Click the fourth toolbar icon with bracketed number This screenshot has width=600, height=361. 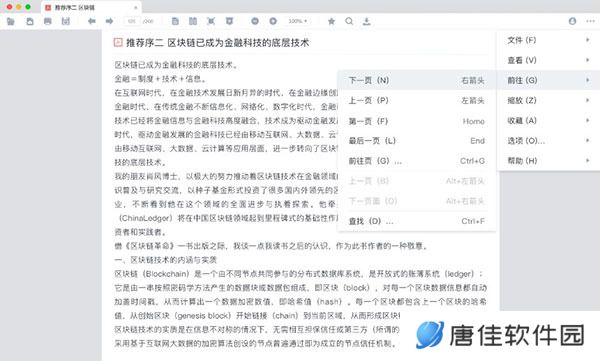(66, 21)
